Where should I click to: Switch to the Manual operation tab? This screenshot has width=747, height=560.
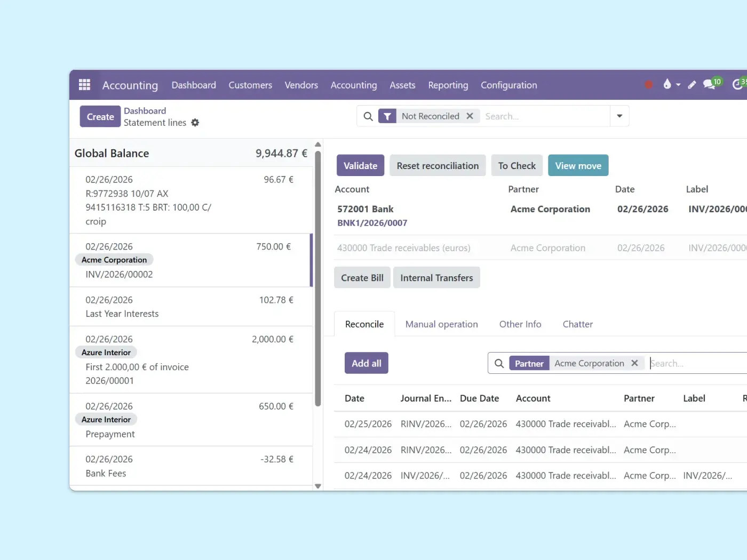pos(441,324)
